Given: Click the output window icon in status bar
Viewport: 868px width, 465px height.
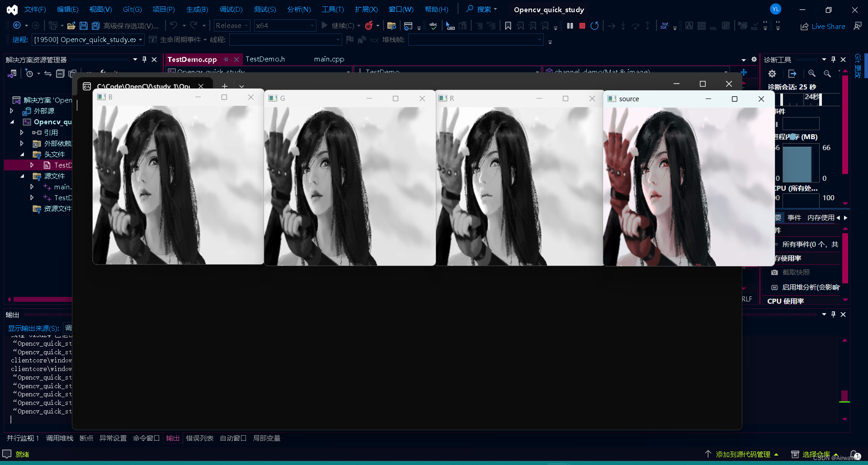Looking at the screenshot, I should [x=7, y=454].
